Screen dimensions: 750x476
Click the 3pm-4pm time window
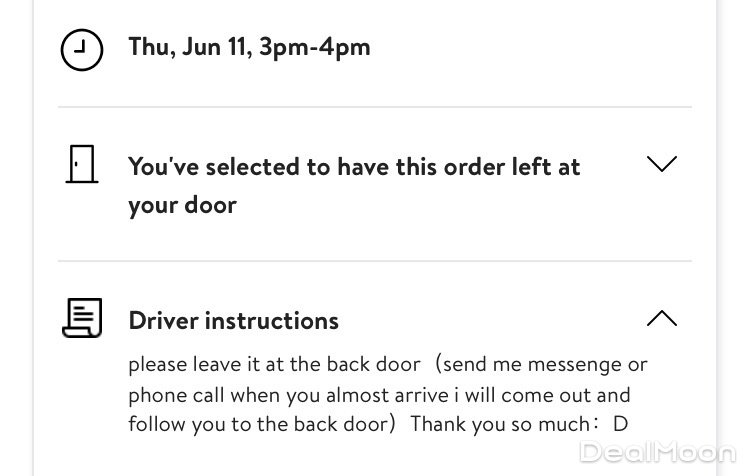pyautogui.click(x=314, y=47)
